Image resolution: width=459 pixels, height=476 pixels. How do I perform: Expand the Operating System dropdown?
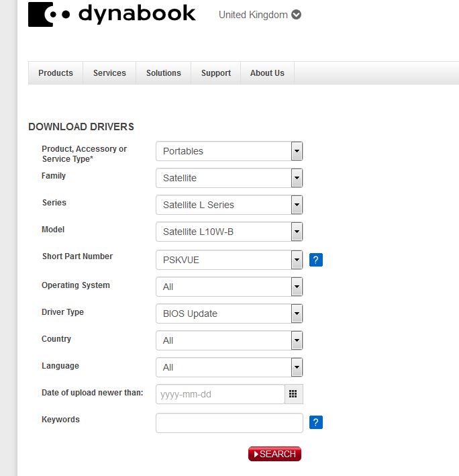pyautogui.click(x=229, y=287)
